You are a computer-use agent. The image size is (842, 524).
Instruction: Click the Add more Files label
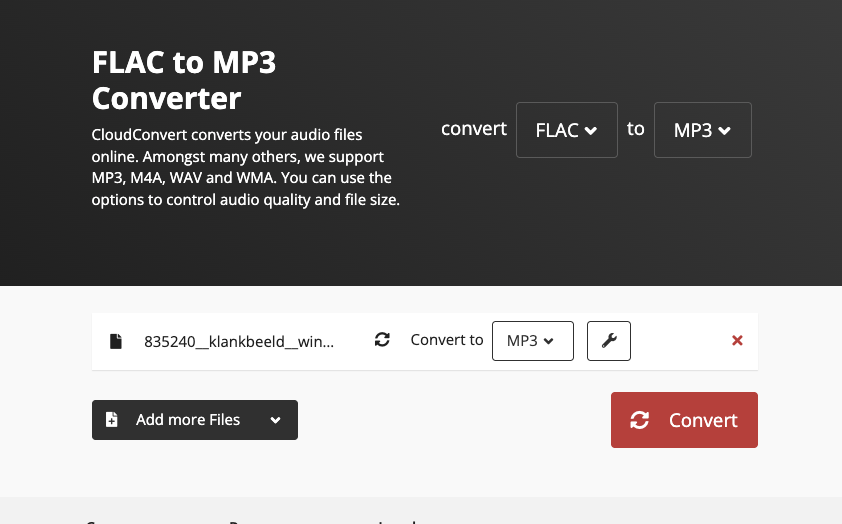pyautogui.click(x=188, y=420)
